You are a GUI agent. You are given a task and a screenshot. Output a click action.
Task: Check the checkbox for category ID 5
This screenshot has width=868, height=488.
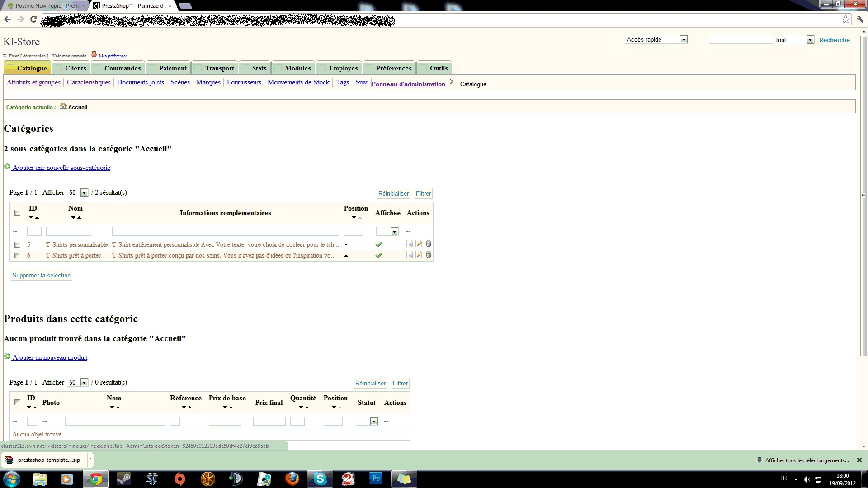(x=17, y=244)
